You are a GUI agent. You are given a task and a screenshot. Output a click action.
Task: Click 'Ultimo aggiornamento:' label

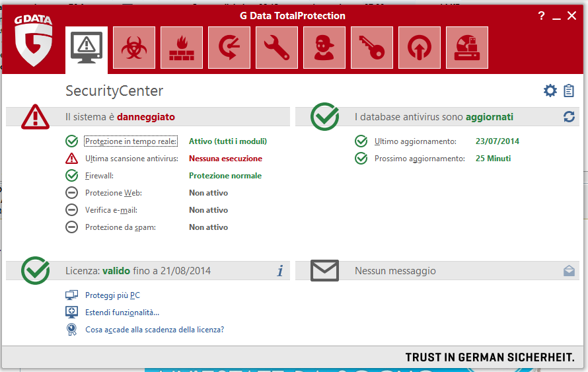tap(416, 141)
